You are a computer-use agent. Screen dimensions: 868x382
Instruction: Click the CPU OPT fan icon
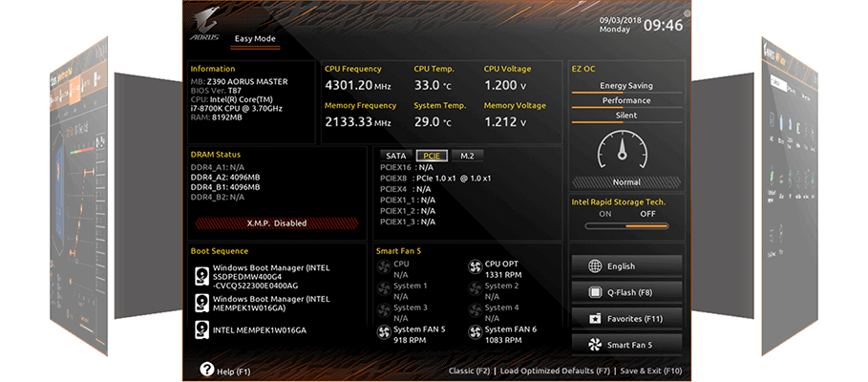[475, 268]
